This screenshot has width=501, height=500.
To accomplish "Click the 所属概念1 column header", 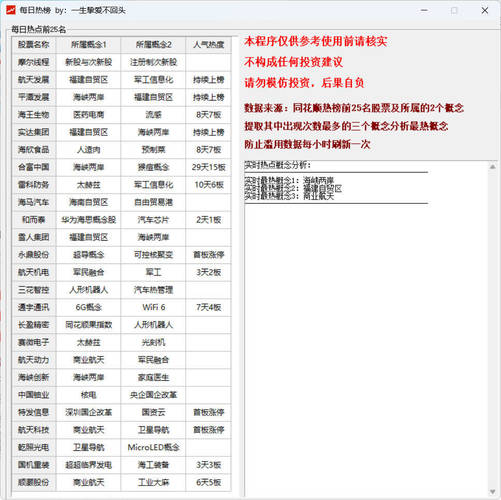I will 88,45.
